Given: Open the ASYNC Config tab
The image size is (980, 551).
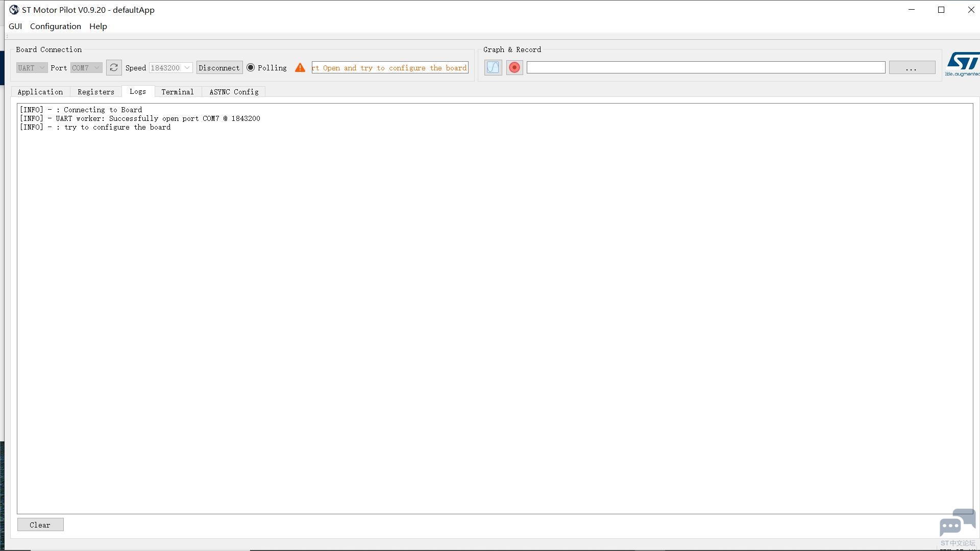Looking at the screenshot, I should 234,92.
